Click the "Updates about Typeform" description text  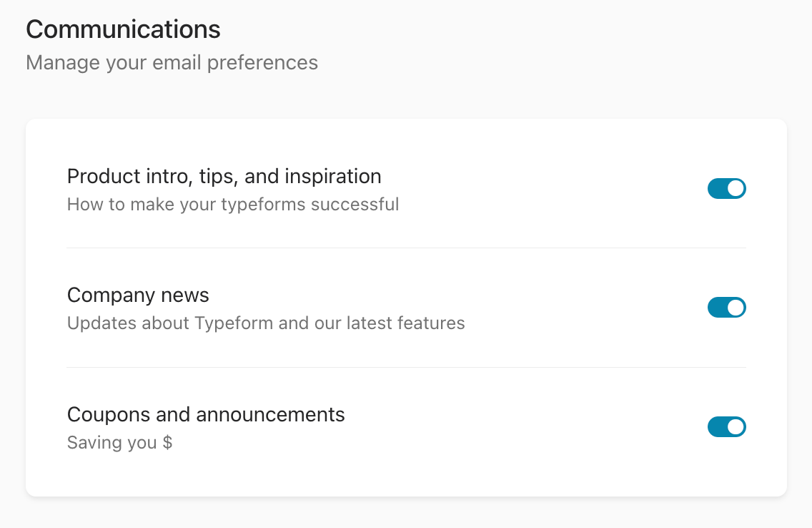[266, 323]
